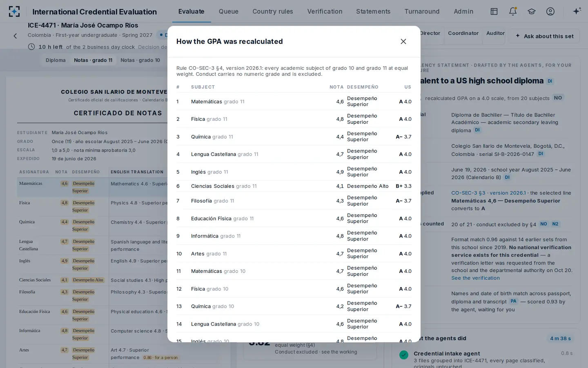
Task: Click the DI badge after US high school diploma
Action: (550, 81)
